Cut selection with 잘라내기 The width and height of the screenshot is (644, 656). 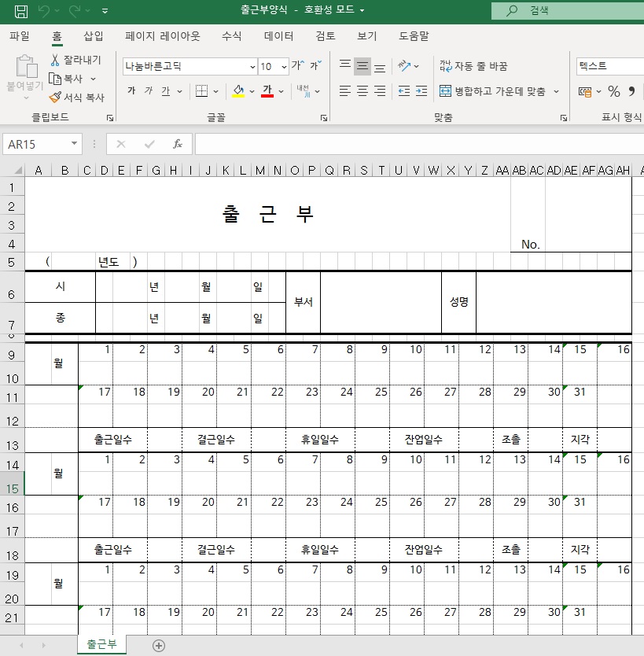pyautogui.click(x=75, y=60)
